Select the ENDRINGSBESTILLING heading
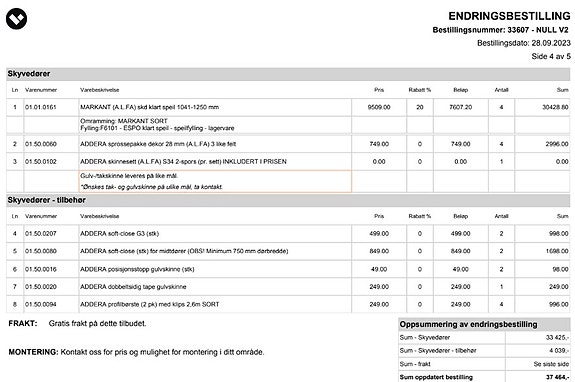This screenshot has width=575, height=382. point(509,16)
